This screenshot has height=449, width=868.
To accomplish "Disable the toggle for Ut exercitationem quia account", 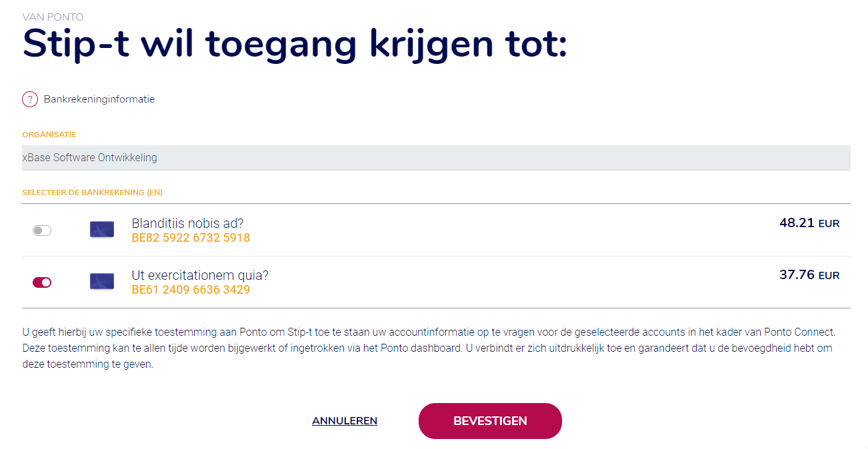I will [x=42, y=282].
